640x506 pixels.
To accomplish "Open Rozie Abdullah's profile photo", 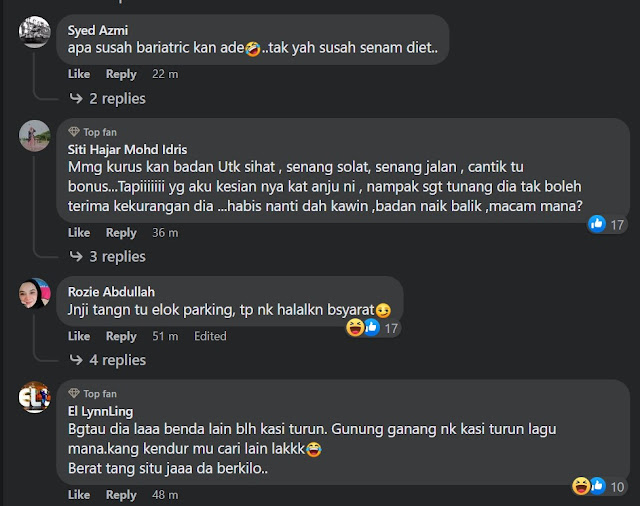I will tap(35, 293).
